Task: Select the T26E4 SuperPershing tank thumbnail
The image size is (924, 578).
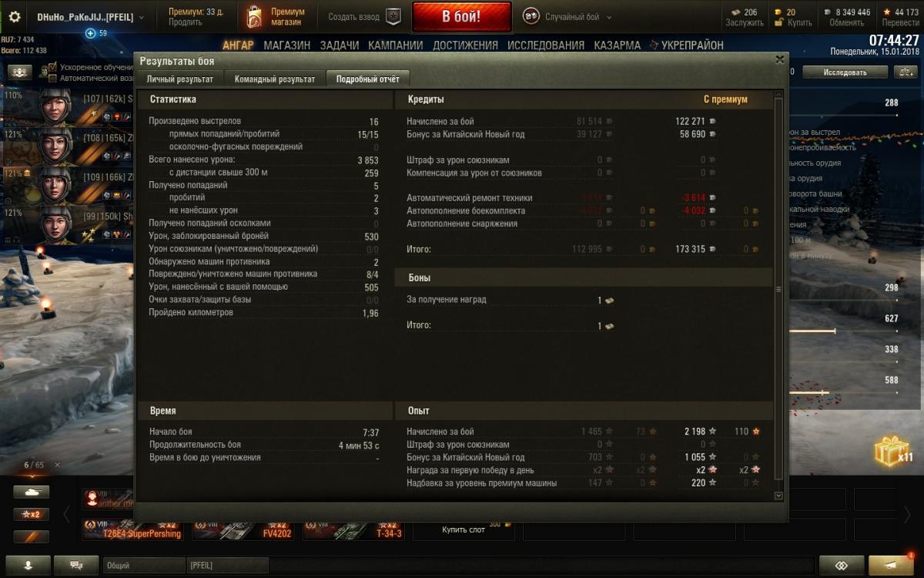Action: coord(132,529)
